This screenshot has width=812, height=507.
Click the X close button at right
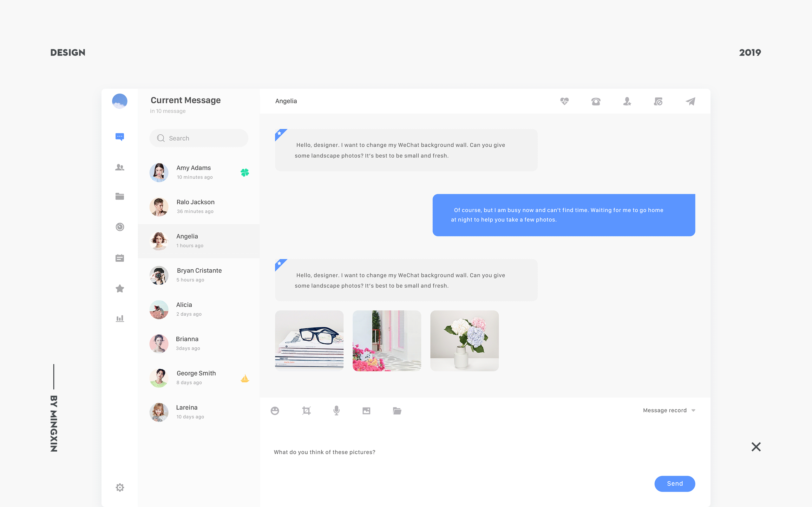756,447
